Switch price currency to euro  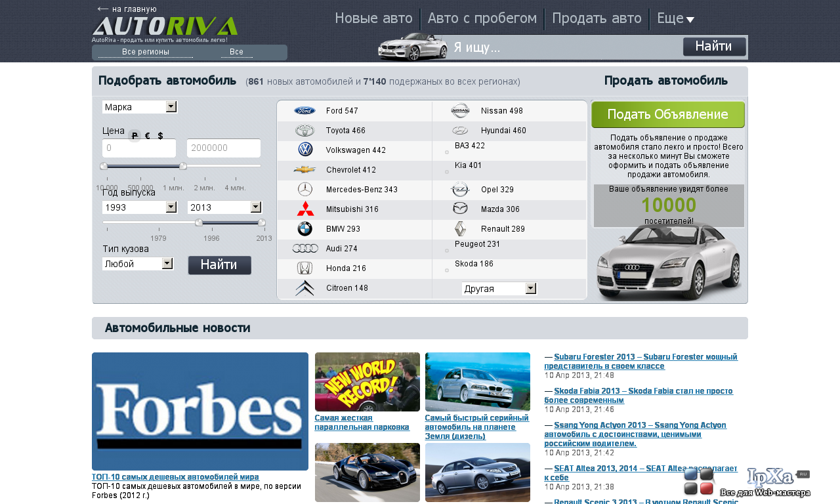(x=148, y=136)
